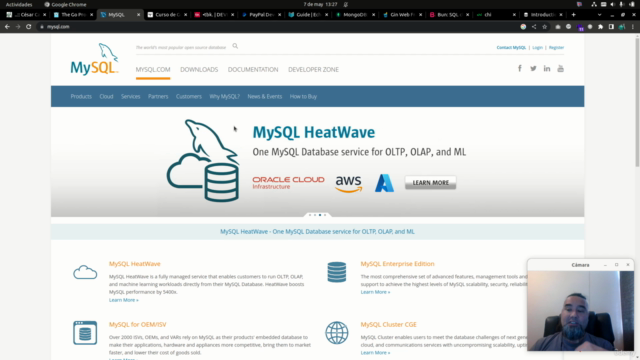Open the Cloud menu item
Image resolution: width=640 pixels, height=360 pixels.
click(x=106, y=96)
